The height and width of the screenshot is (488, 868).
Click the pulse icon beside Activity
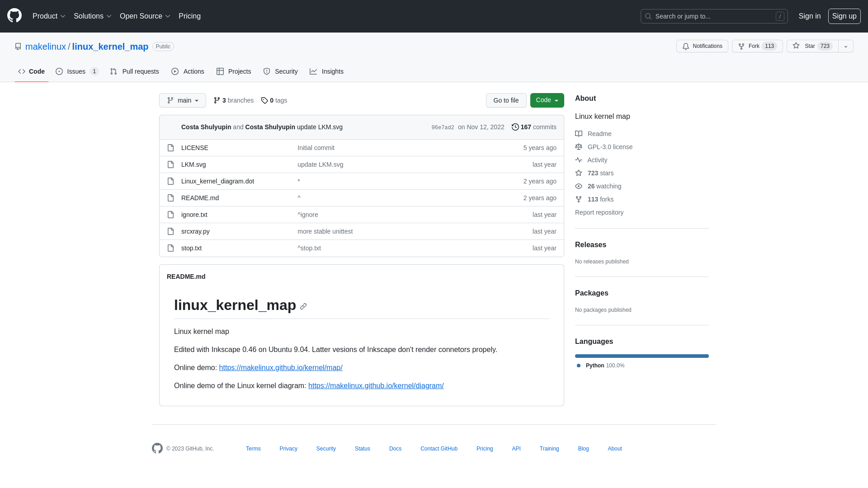(x=579, y=160)
